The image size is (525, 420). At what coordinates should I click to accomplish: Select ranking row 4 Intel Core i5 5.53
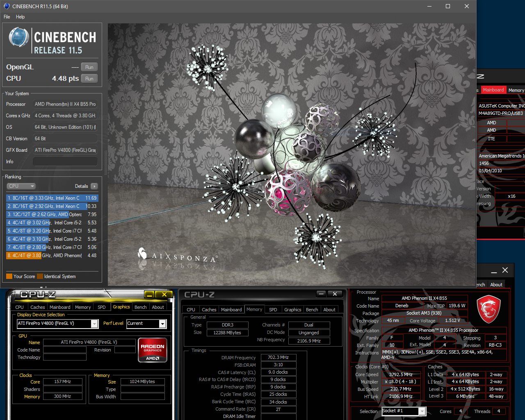click(52, 223)
